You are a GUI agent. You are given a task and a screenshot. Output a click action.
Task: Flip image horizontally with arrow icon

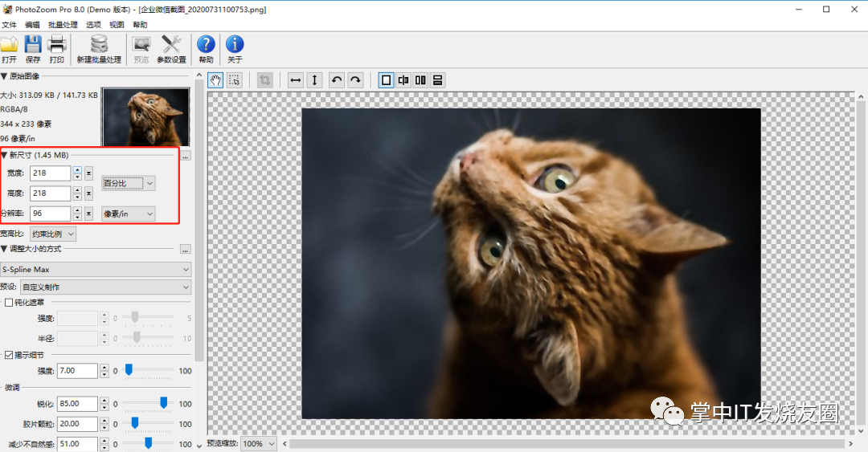[x=296, y=80]
